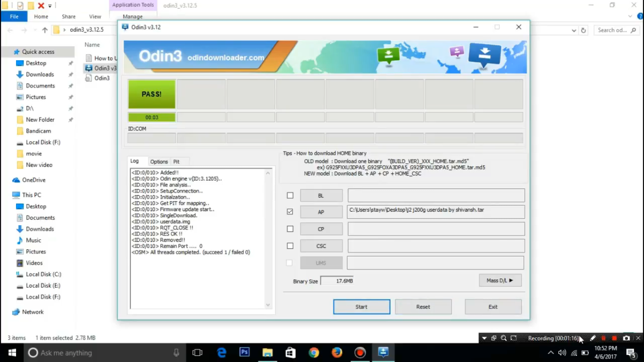This screenshot has width=644, height=362.
Task: Start the firmware flash in Odin3
Action: point(361,306)
